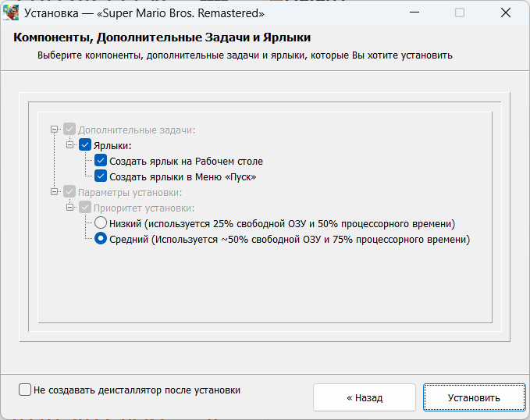Uncheck the «Ярлыки» group checkbox
This screenshot has width=530, height=420.
click(85, 145)
